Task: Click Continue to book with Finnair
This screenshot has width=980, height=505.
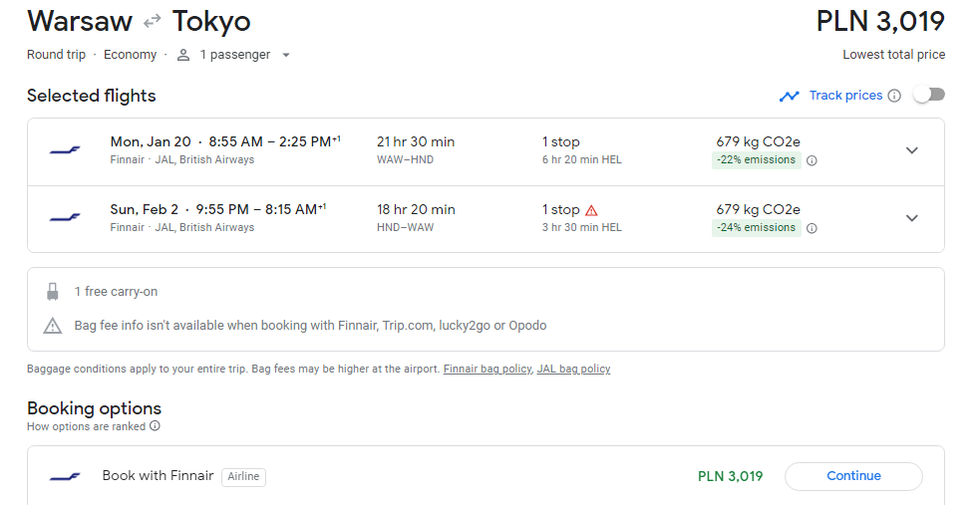Action: click(x=853, y=476)
